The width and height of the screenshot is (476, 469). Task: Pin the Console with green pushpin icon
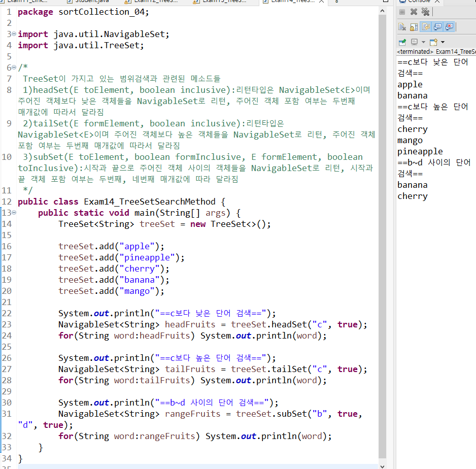[402, 42]
